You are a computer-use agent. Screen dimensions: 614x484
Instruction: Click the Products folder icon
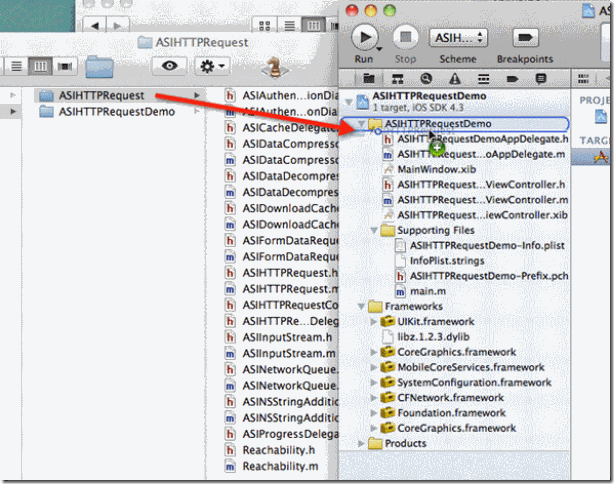click(376, 443)
